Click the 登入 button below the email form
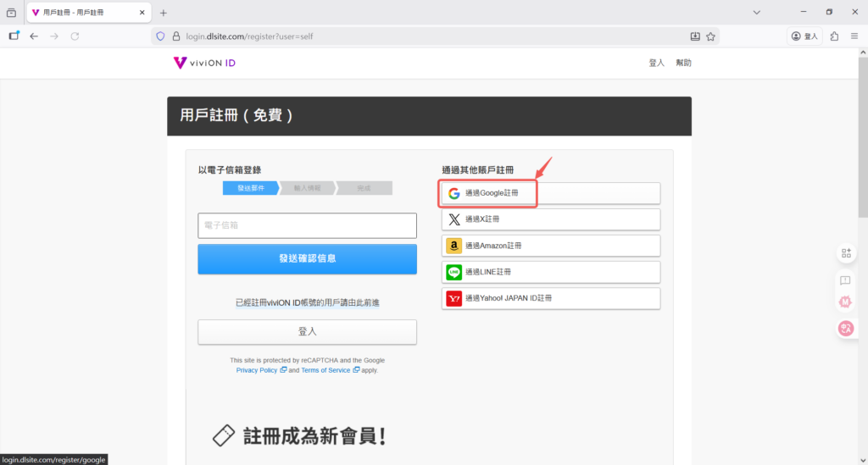Viewport: 868px width, 465px height. pos(307,332)
